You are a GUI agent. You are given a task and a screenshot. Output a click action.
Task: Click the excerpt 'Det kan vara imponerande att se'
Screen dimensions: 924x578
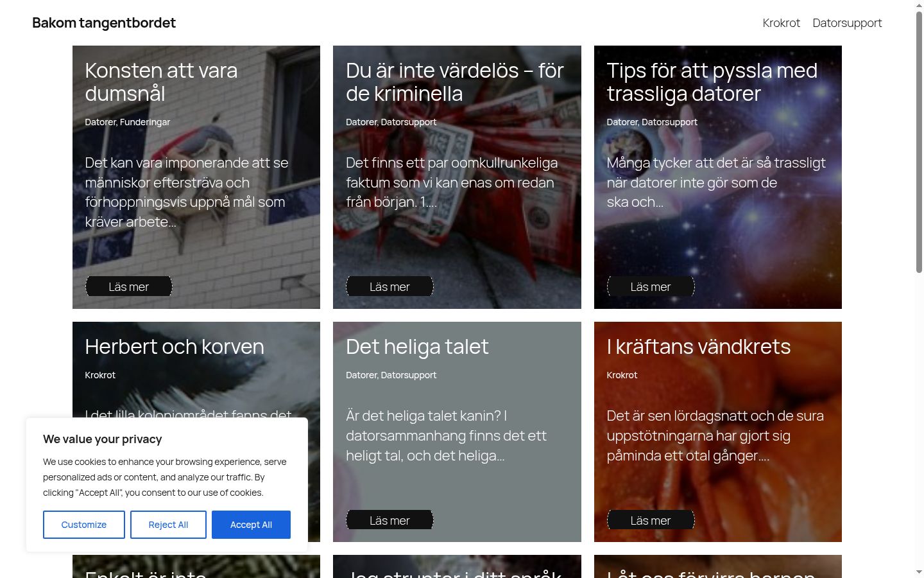187,192
